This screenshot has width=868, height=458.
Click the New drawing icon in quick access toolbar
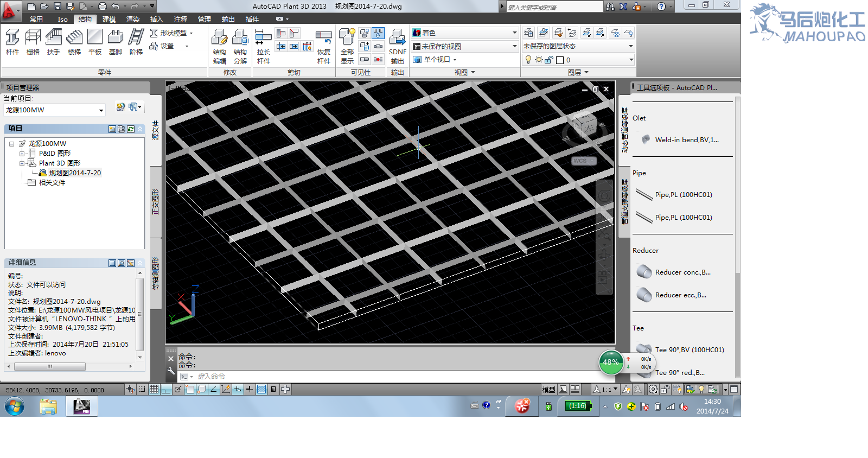point(31,7)
